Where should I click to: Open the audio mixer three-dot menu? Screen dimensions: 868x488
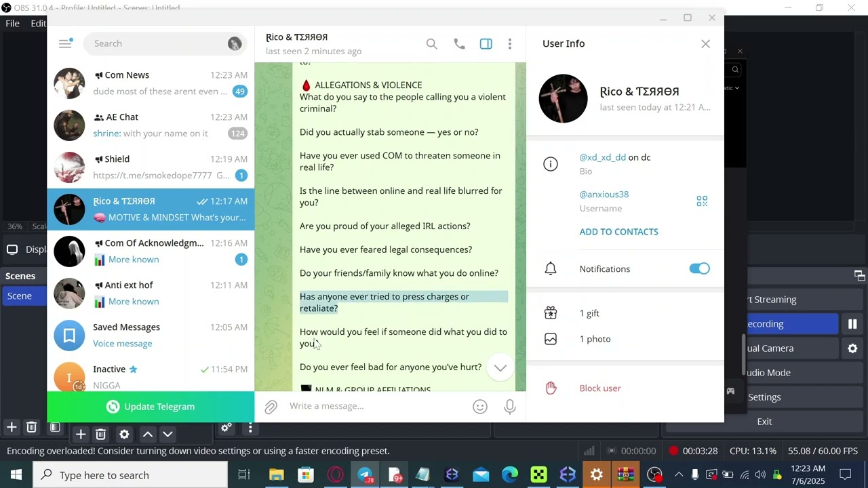click(250, 428)
